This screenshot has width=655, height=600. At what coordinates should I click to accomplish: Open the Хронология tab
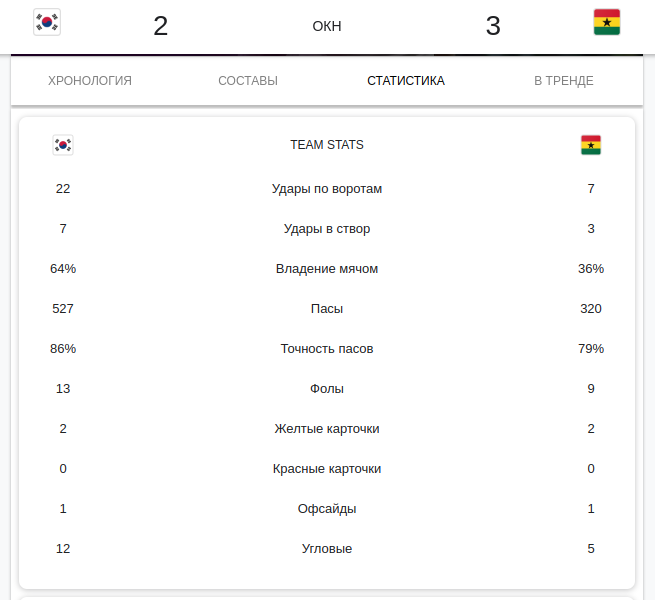coord(90,81)
